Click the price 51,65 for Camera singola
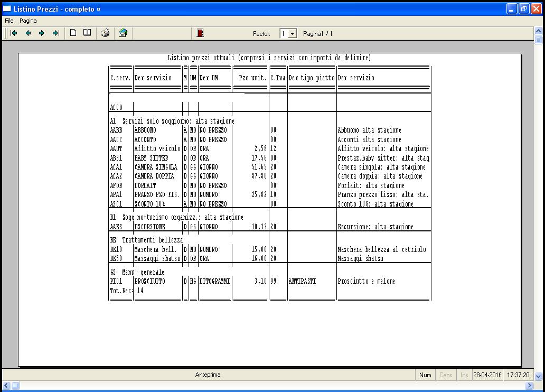Image resolution: width=545 pixels, height=392 pixels. (259, 167)
